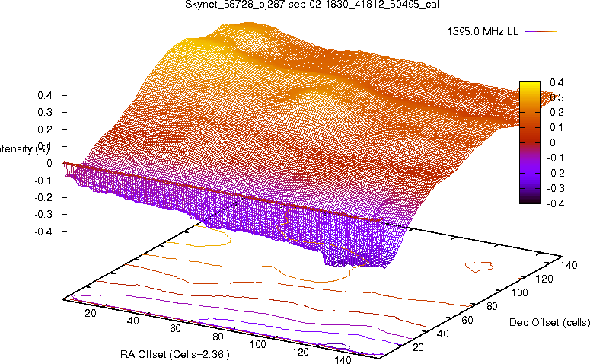Click the RA Offset (Cells=2.36') axis label

coord(175,354)
